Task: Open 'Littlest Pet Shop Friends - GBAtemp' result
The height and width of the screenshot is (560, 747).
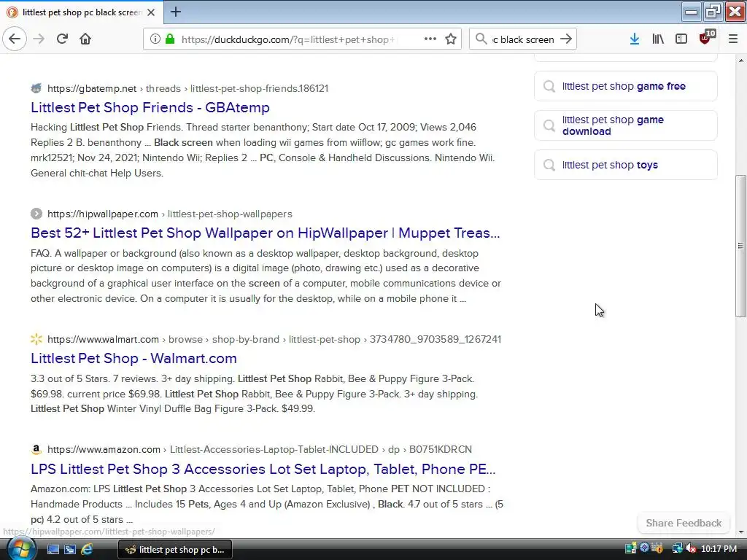Action: (x=150, y=107)
